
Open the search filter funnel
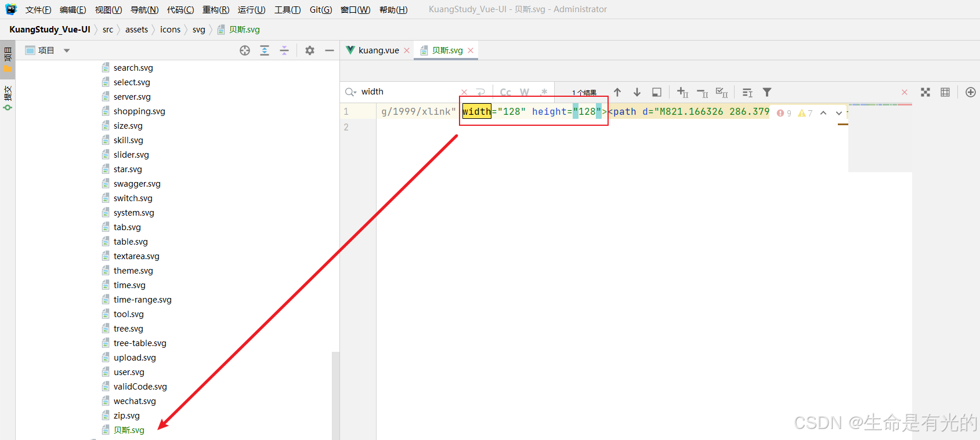767,92
